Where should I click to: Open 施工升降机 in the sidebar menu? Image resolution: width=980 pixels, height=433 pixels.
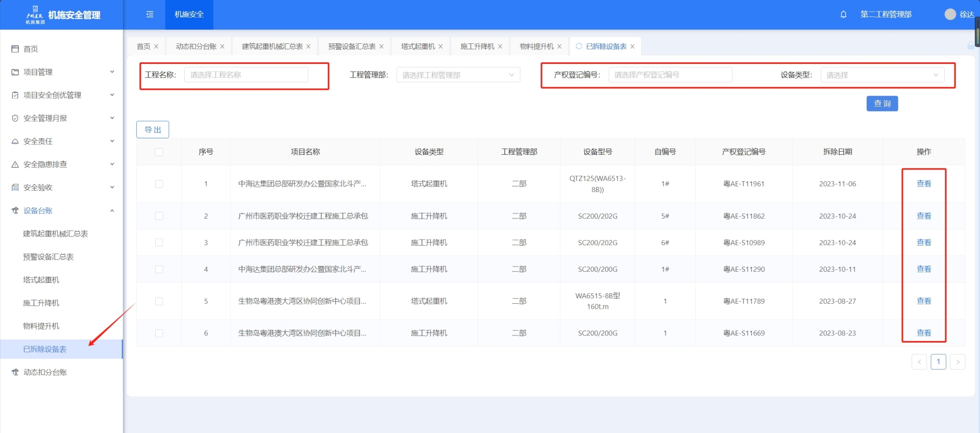41,303
